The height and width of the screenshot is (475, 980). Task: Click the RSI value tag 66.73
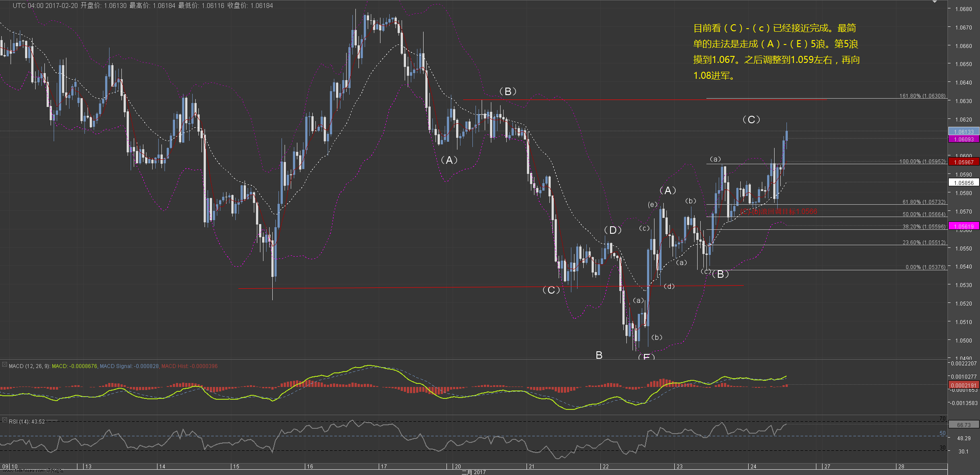pos(964,425)
